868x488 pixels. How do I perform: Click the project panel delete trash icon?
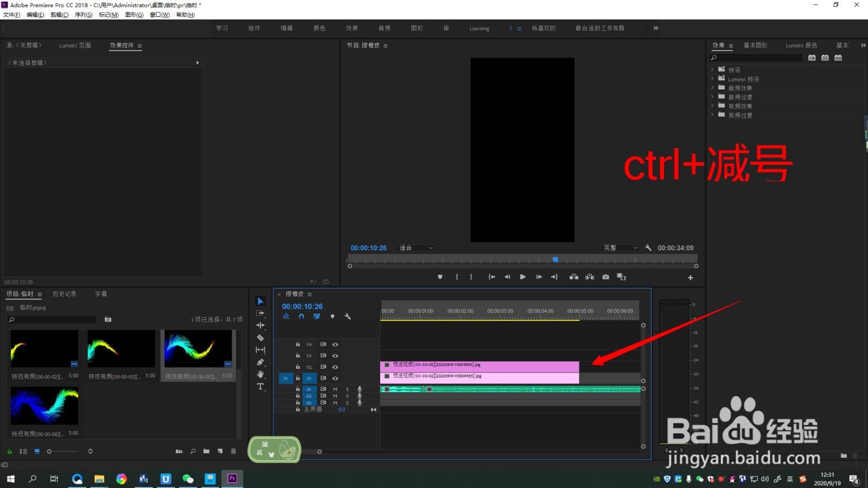233,451
